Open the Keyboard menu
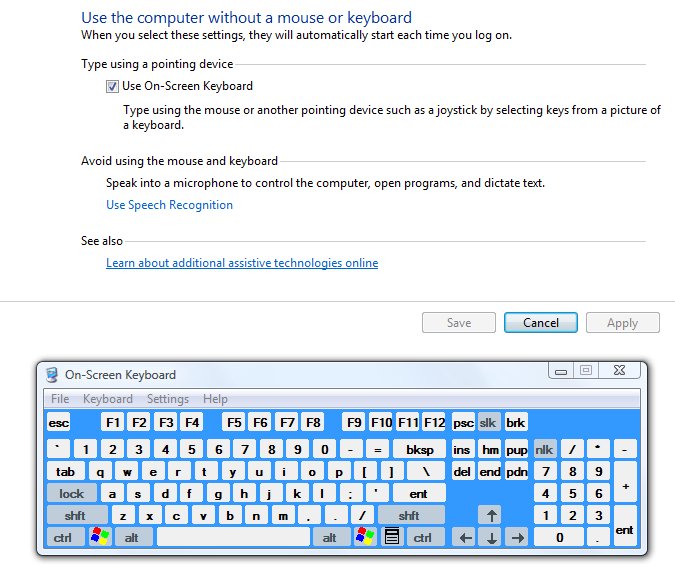The image size is (675, 567). point(107,399)
